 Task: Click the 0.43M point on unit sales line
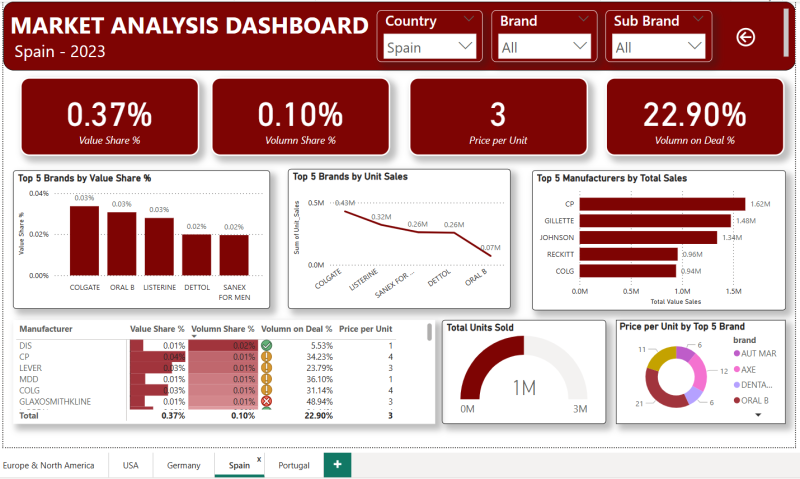click(345, 211)
